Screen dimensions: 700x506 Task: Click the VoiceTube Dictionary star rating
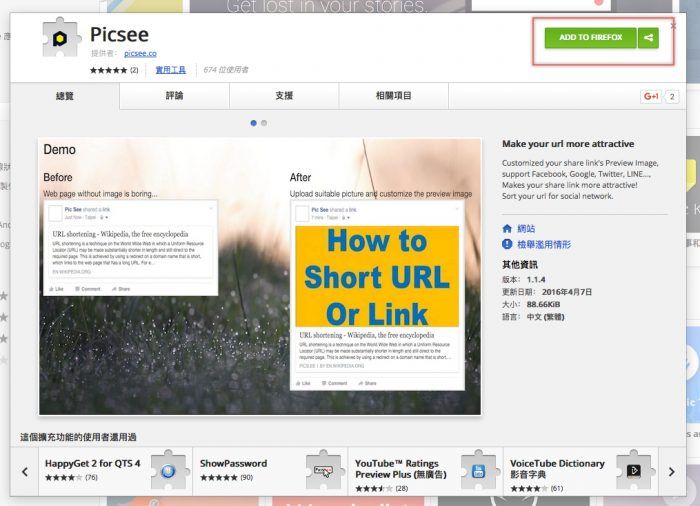point(529,489)
